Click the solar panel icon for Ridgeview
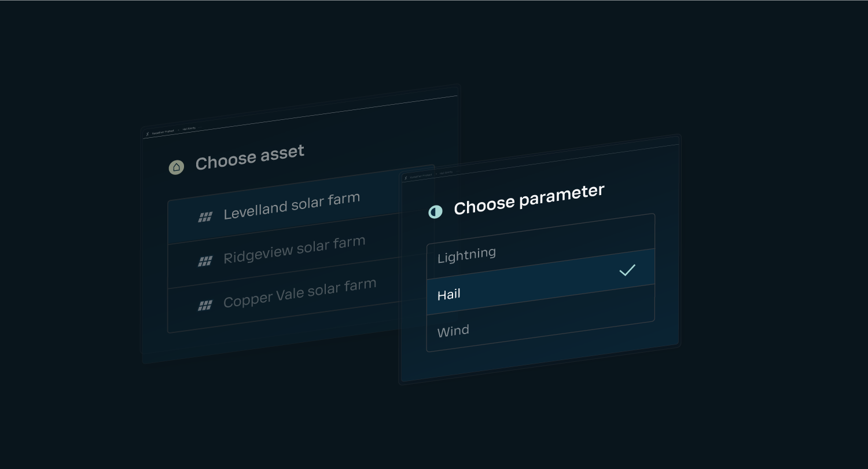The height and width of the screenshot is (469, 868). (x=205, y=261)
